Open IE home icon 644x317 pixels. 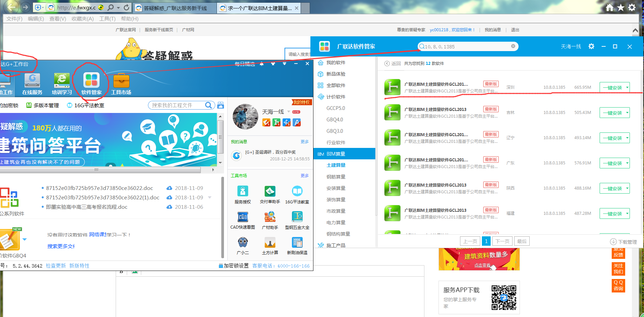coord(610,7)
